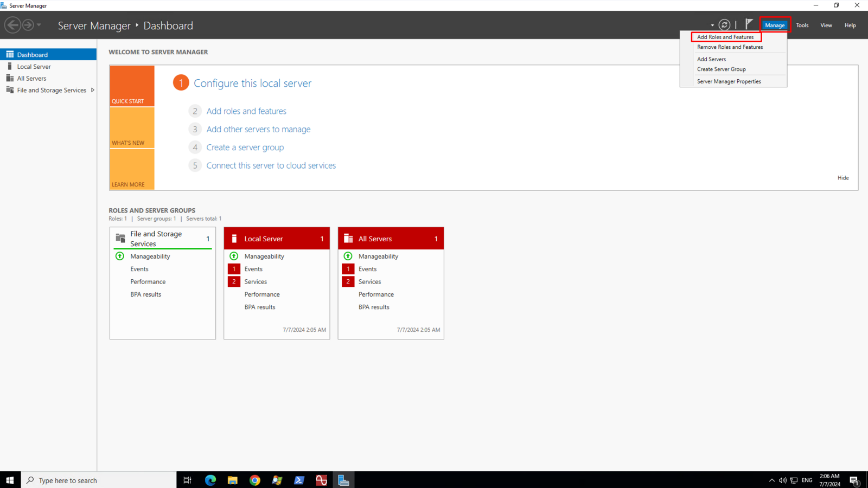Switch to the WHAT'S NEW tab

pos(132,128)
